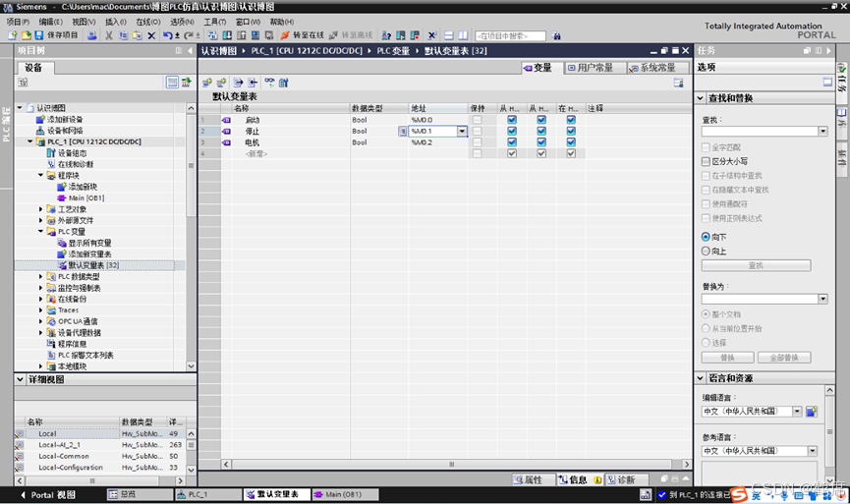Click the Retain settings icon in tag toolbar
850x504 pixels.
[x=284, y=83]
